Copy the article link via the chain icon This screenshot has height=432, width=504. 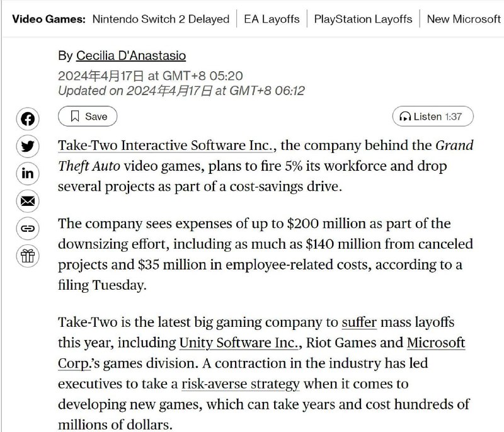click(x=27, y=229)
